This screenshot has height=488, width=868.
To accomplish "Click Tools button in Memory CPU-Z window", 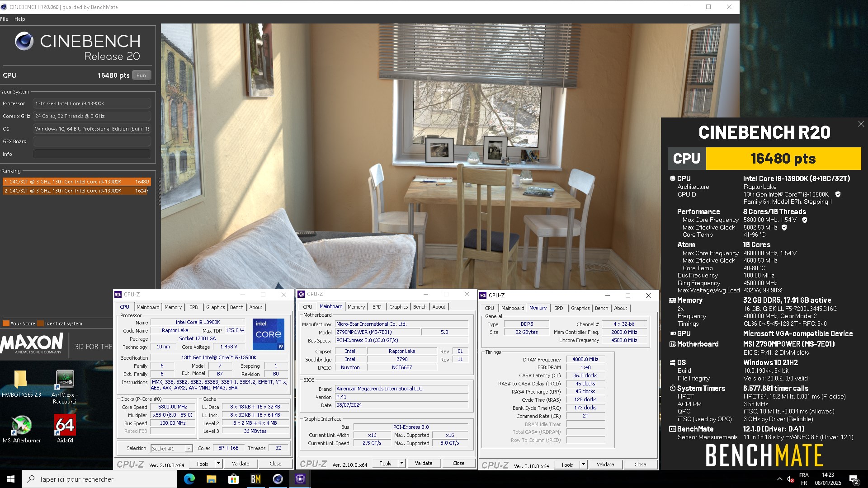I will click(567, 465).
